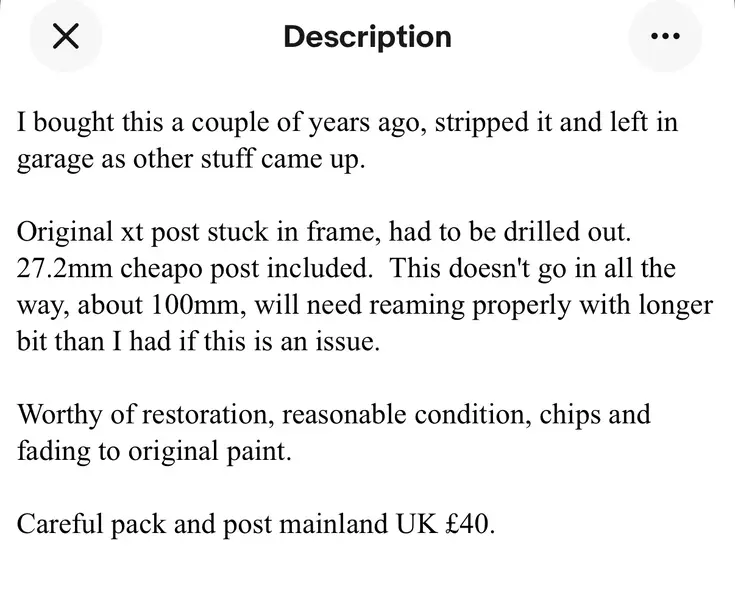
Task: Close the Description panel with the X icon
Action: [x=66, y=36]
